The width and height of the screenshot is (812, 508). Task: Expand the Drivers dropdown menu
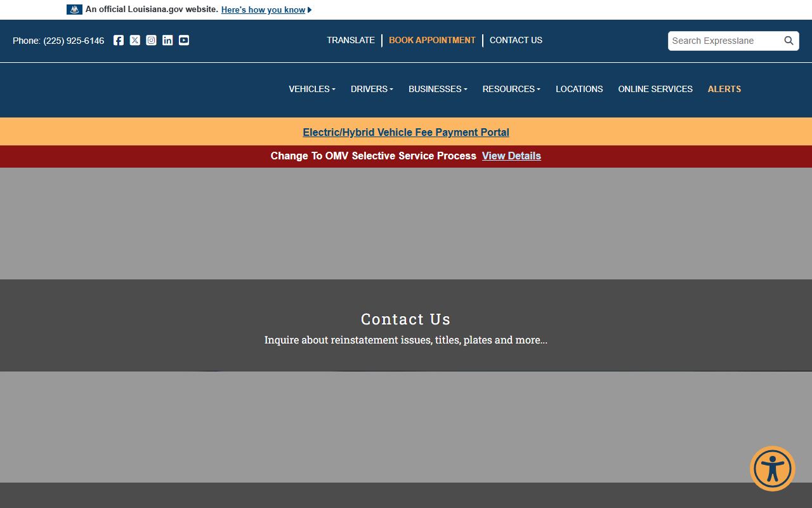pos(372,89)
